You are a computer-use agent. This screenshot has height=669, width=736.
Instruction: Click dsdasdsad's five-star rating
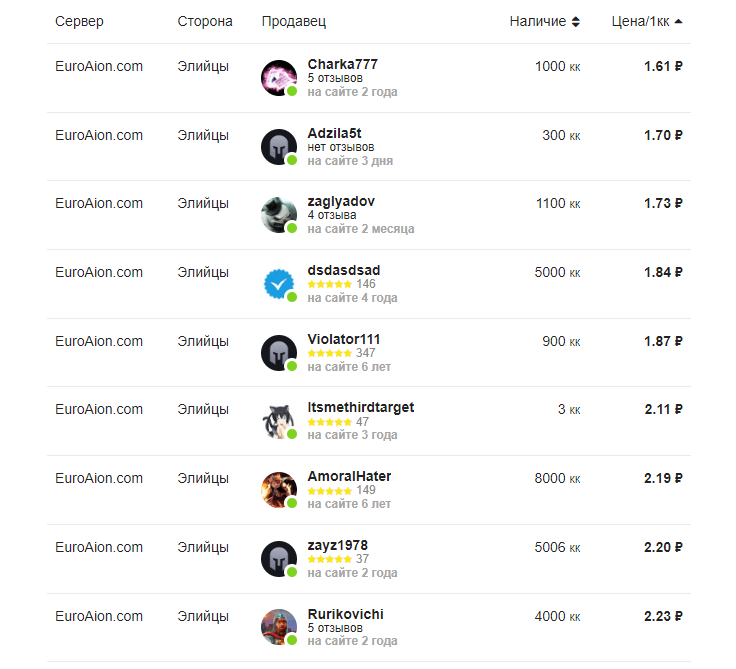tap(329, 285)
